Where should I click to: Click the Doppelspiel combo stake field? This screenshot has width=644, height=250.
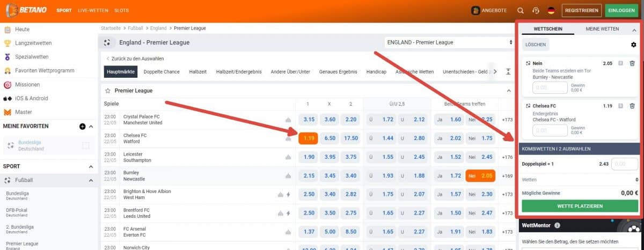tap(625, 164)
